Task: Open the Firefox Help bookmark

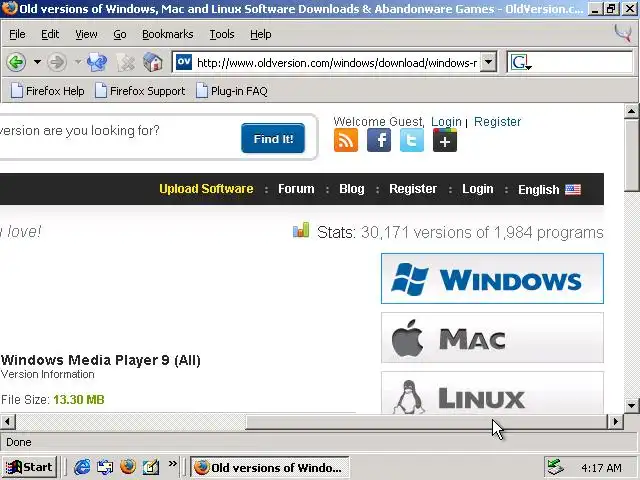Action: point(48,91)
